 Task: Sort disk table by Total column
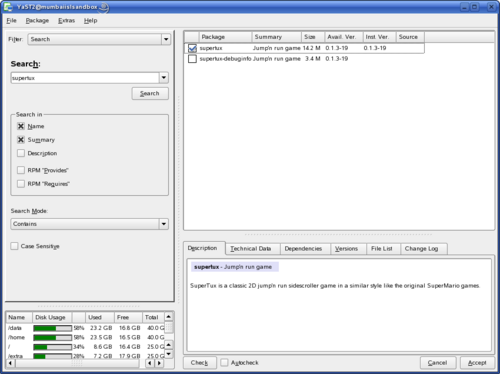point(153,318)
